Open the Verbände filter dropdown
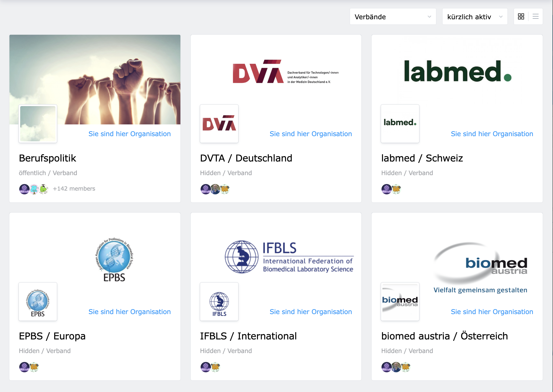 click(x=393, y=17)
